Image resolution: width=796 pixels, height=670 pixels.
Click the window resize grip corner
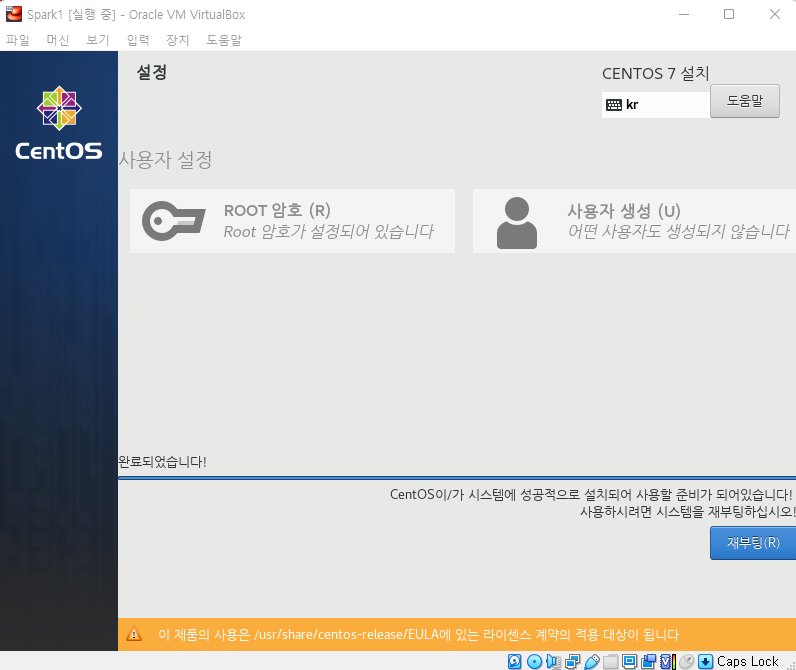point(791,665)
